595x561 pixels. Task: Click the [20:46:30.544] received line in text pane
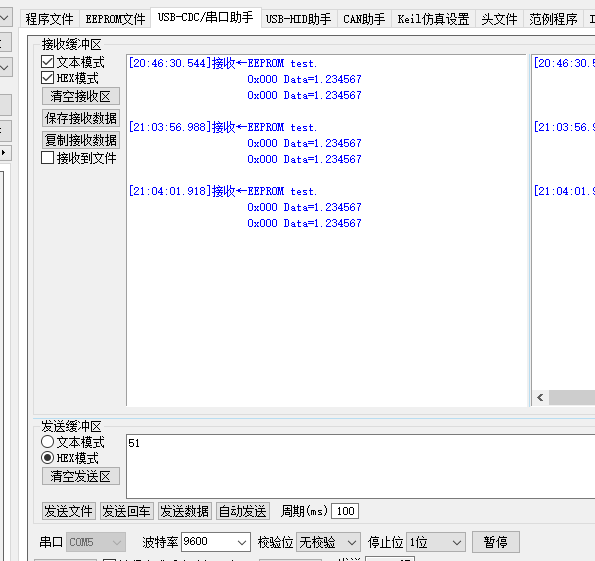point(223,63)
